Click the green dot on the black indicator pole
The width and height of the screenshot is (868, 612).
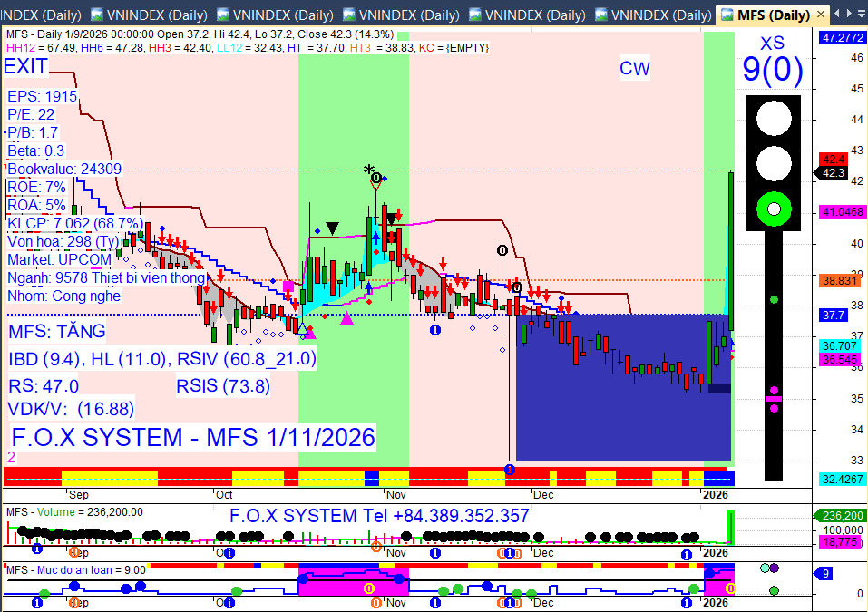(774, 299)
